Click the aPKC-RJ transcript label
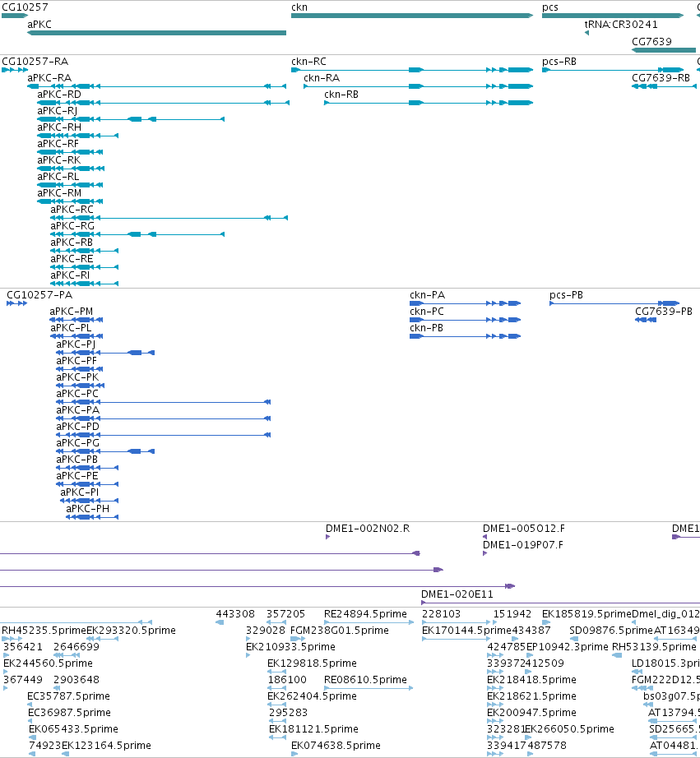700x758 pixels. pos(57,111)
